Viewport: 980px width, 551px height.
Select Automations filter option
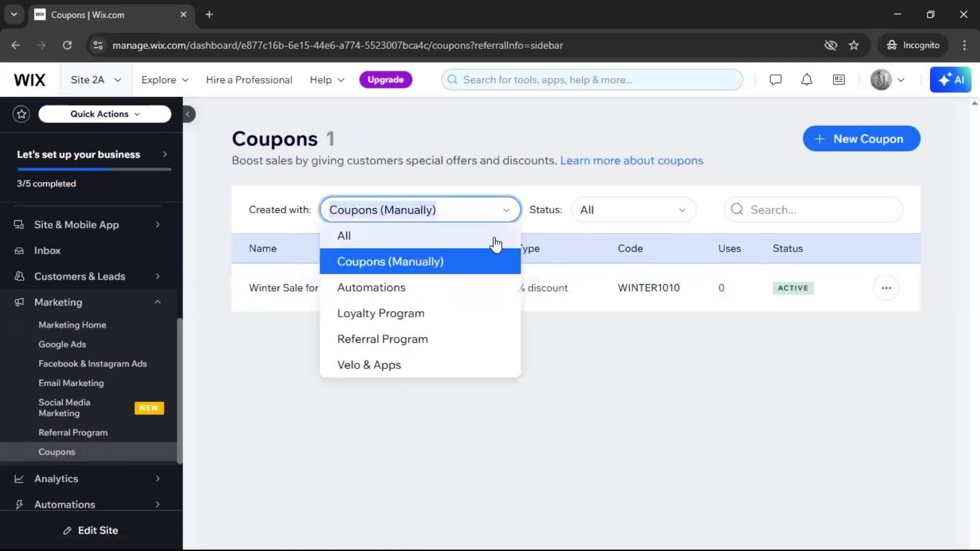(420, 287)
